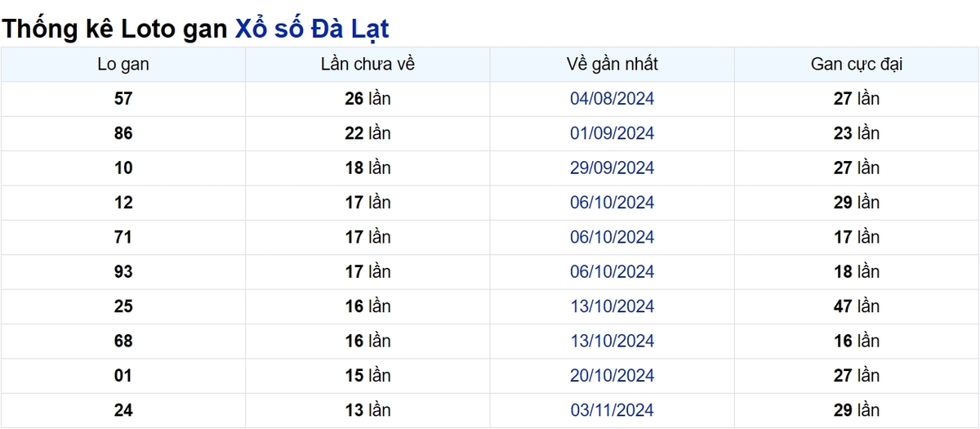This screenshot has height=429, width=980.
Task: Open 06/10/2024 in the row for number 71
Action: (x=612, y=237)
